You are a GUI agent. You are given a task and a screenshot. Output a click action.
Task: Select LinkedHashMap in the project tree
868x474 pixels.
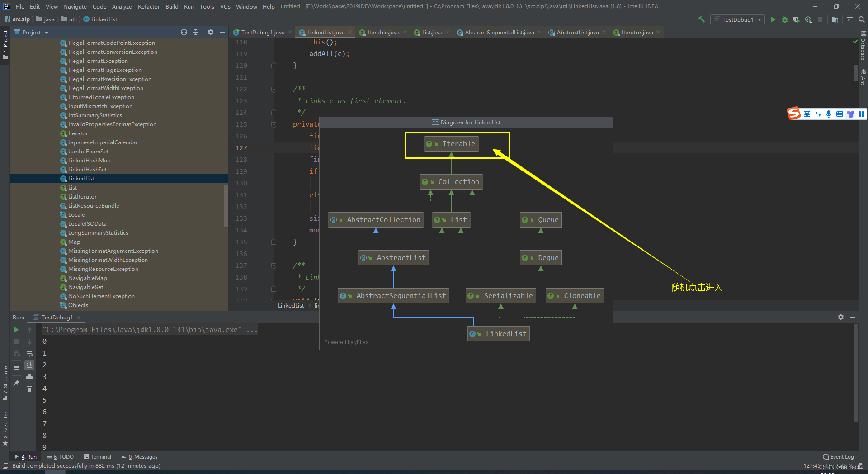pyautogui.click(x=90, y=161)
